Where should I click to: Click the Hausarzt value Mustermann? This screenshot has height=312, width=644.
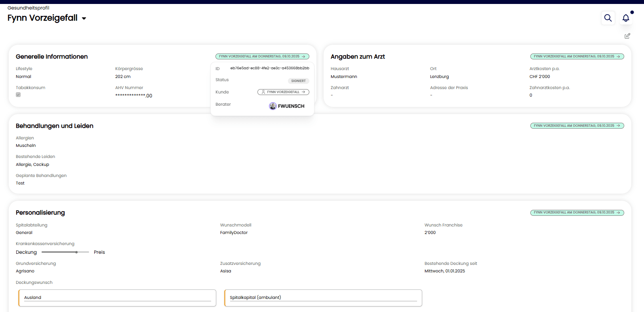[344, 77]
